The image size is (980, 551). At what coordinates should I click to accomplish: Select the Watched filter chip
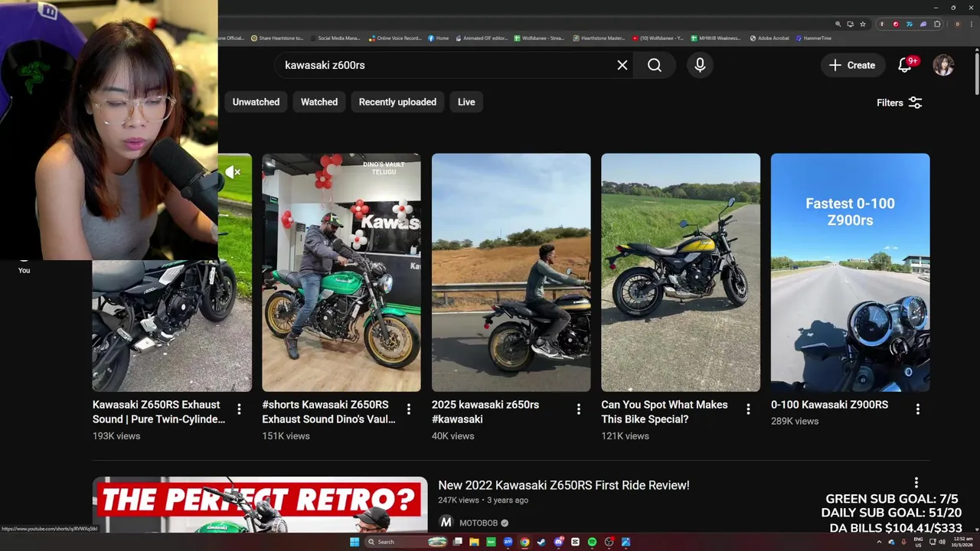(319, 102)
